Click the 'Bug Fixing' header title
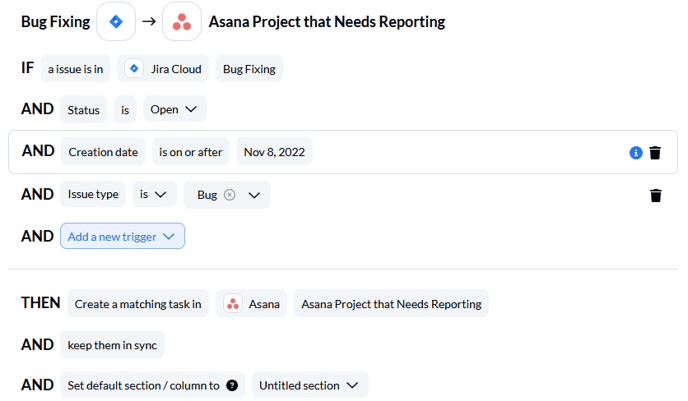This screenshot has height=401, width=688. click(x=56, y=21)
